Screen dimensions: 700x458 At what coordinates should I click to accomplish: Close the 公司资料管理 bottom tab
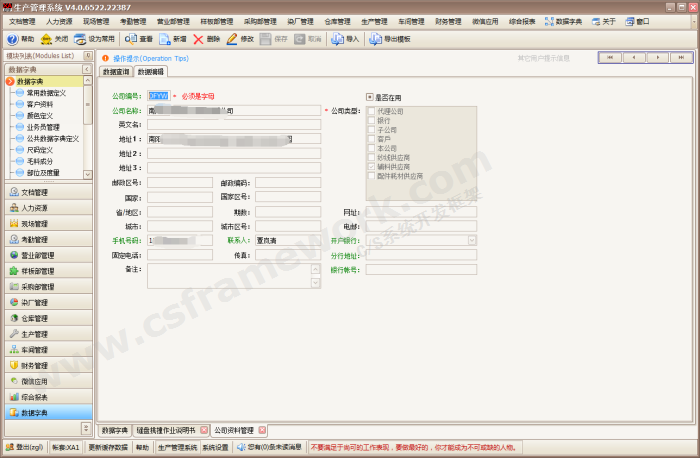tap(262, 429)
